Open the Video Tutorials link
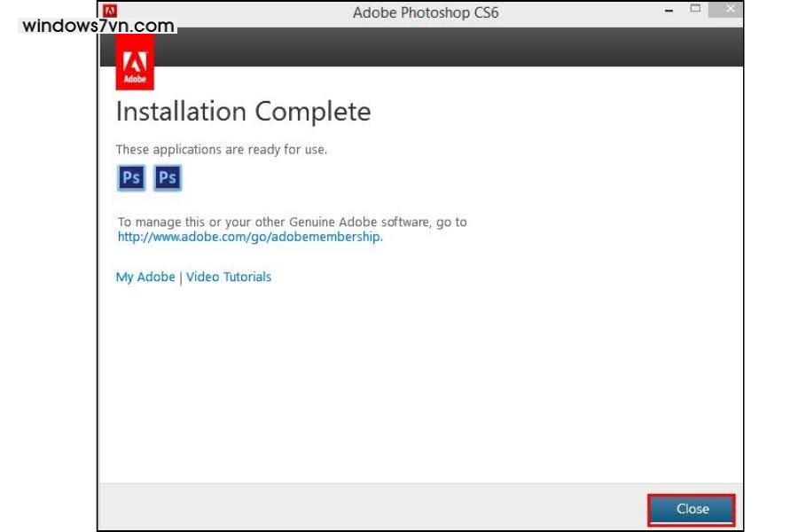The width and height of the screenshot is (798, 532). [229, 277]
